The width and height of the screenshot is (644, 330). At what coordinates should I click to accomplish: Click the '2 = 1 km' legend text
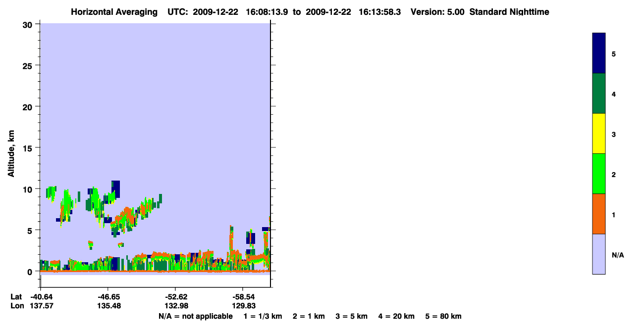309,316
